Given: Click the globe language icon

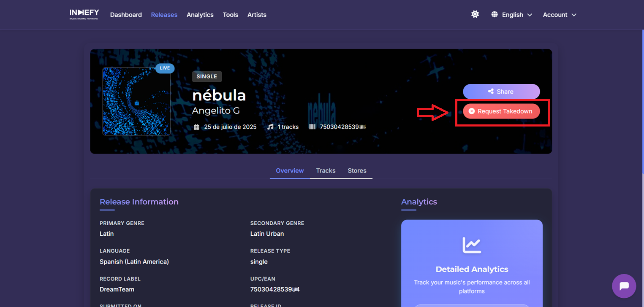Looking at the screenshot, I should (x=495, y=14).
